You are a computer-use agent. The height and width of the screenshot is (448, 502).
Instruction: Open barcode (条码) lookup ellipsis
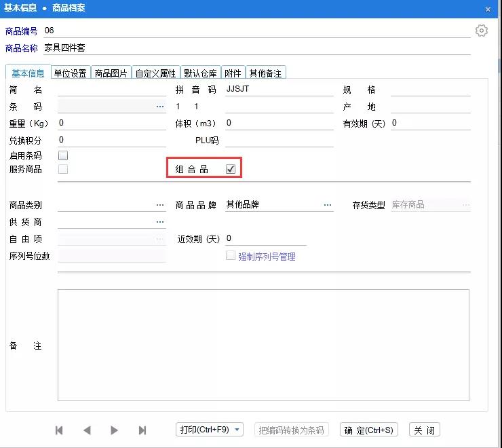point(160,107)
